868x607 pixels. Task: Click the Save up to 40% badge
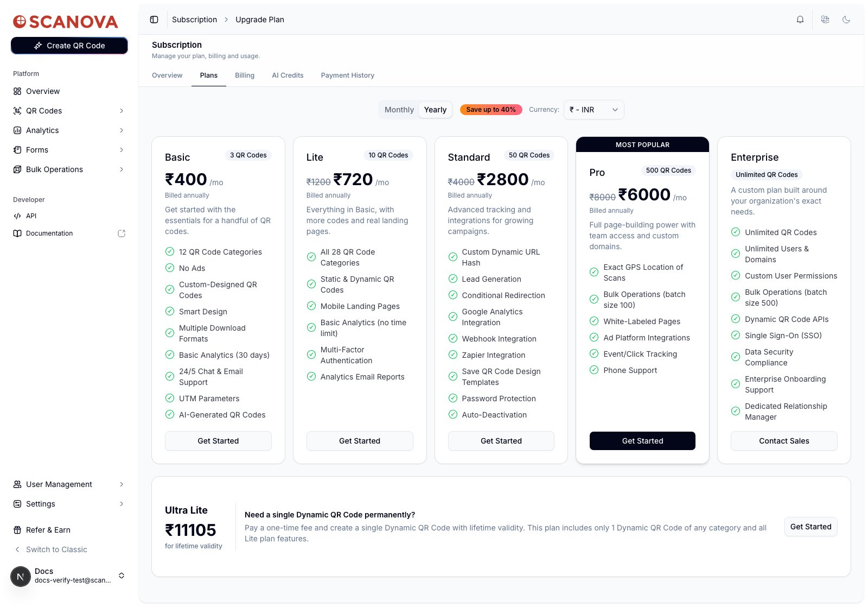(491, 110)
